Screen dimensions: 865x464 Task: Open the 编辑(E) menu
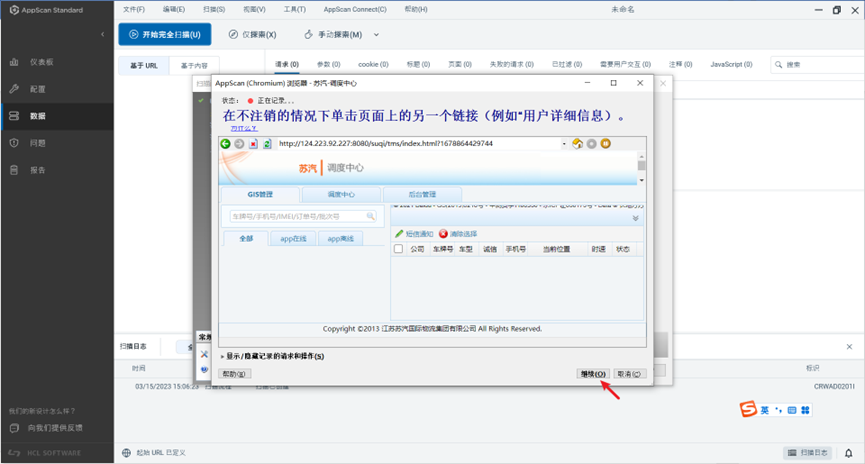(174, 9)
